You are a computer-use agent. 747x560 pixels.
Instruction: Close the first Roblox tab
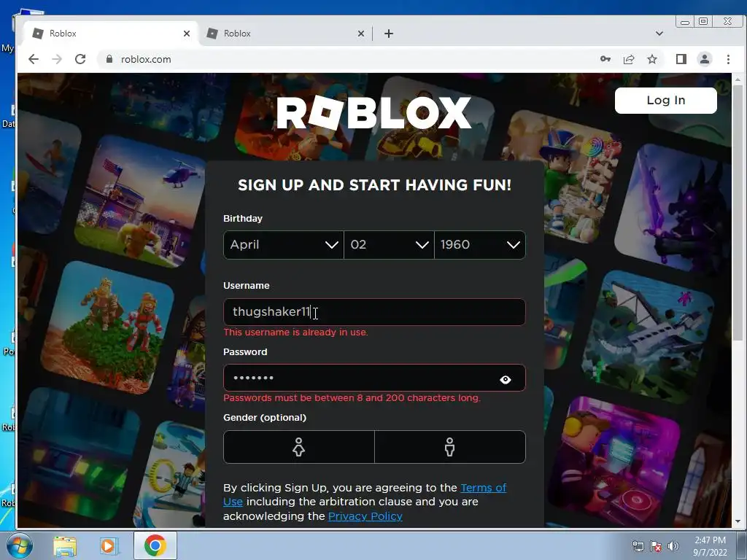[186, 34]
